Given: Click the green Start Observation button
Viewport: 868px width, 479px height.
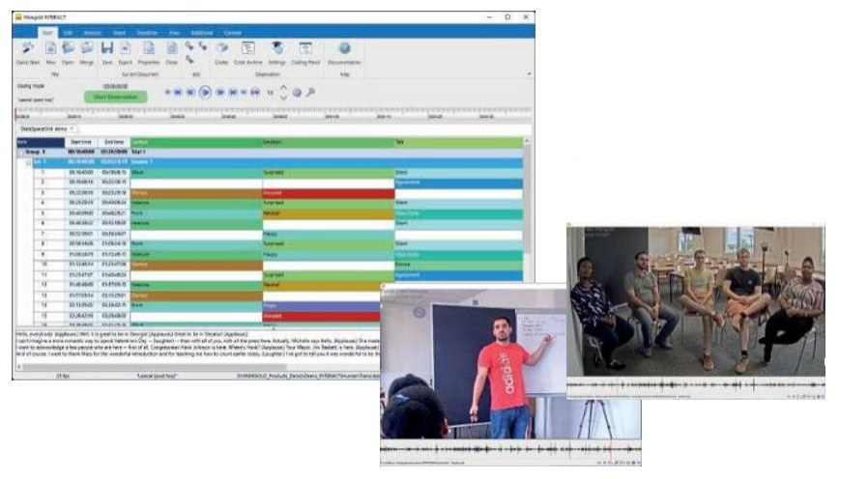Looking at the screenshot, I should pyautogui.click(x=115, y=97).
